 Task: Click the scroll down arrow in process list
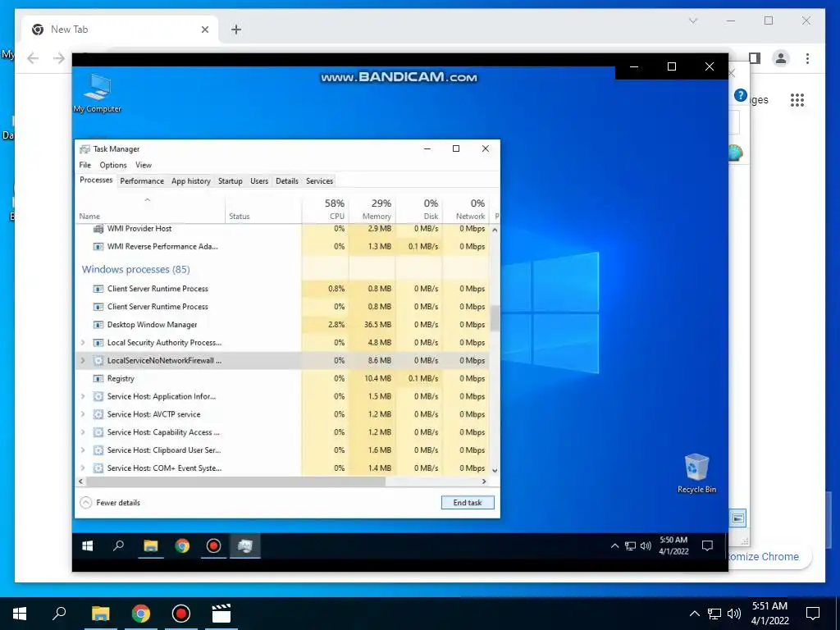click(x=495, y=470)
